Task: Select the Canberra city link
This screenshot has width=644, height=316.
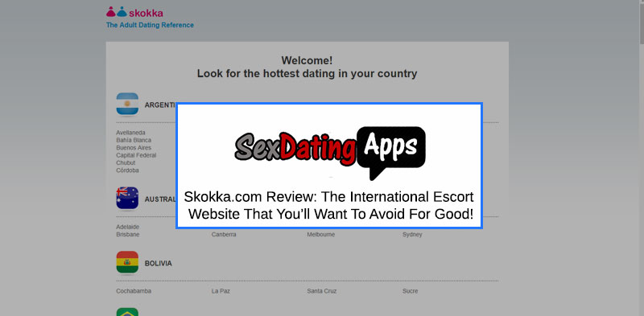Action: tap(224, 235)
